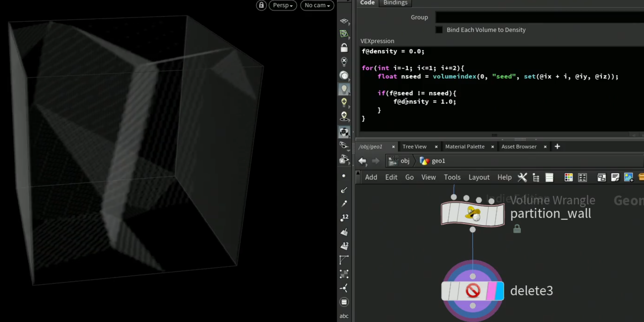Toggle the blue display flag on delete3
644x322 pixels.
pos(499,291)
